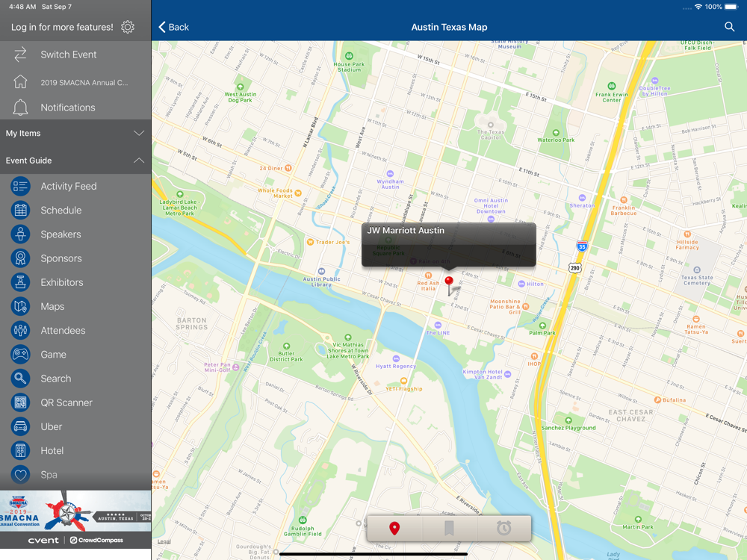This screenshot has height=560, width=747.
Task: Tap the Interstate 35 shield marker
Action: [582, 246]
